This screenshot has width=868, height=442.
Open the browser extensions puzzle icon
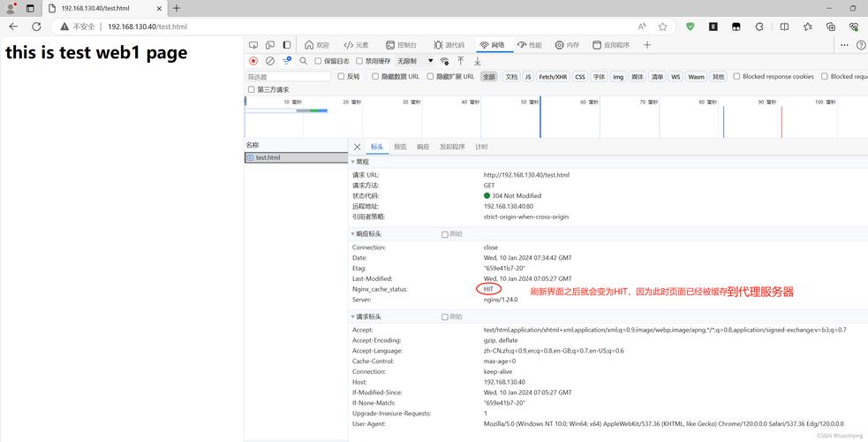[759, 27]
